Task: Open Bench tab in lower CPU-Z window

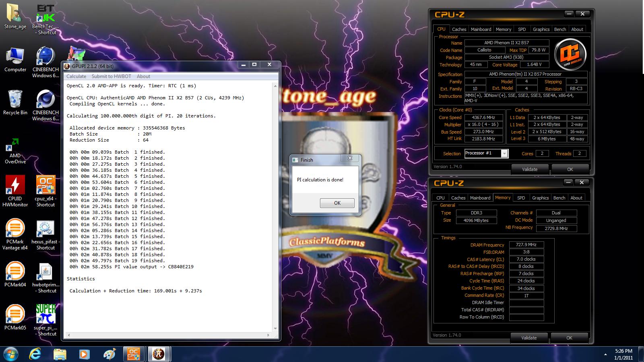Action: [x=559, y=198]
